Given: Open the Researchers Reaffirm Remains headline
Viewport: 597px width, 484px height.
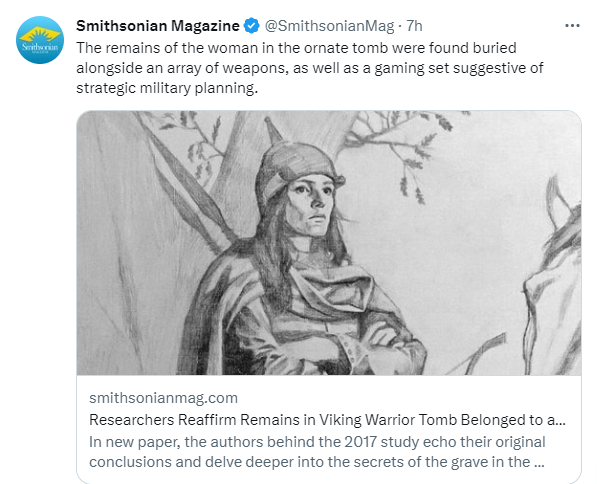Looking at the screenshot, I should (327, 420).
